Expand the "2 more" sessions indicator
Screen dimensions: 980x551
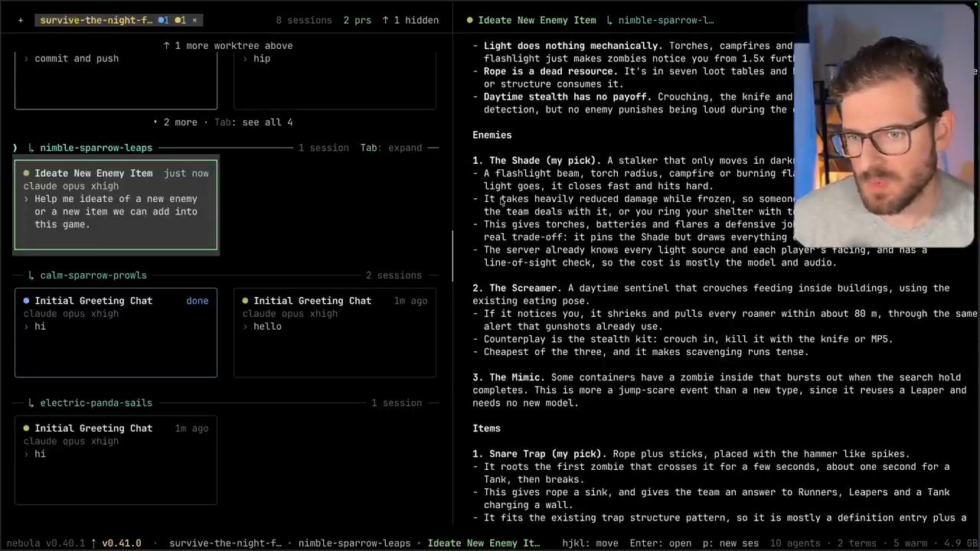(x=175, y=122)
